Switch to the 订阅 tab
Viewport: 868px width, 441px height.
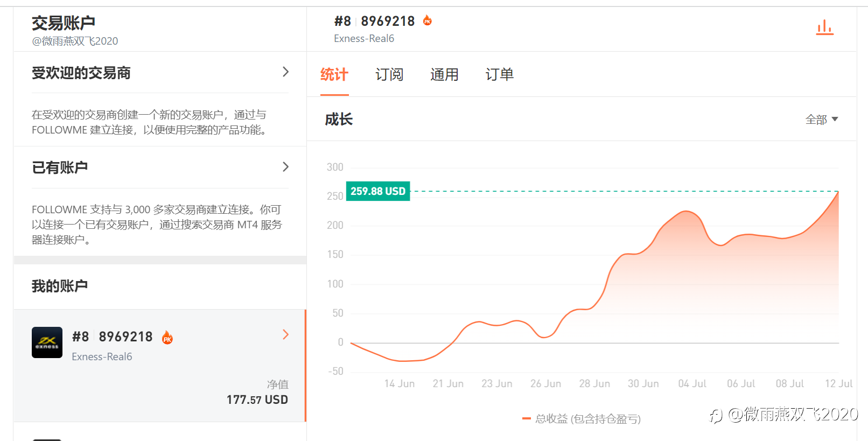[389, 75]
